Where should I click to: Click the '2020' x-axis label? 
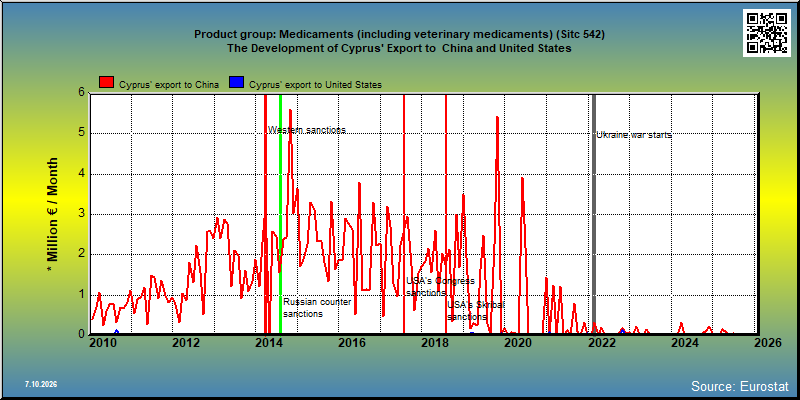(x=519, y=343)
